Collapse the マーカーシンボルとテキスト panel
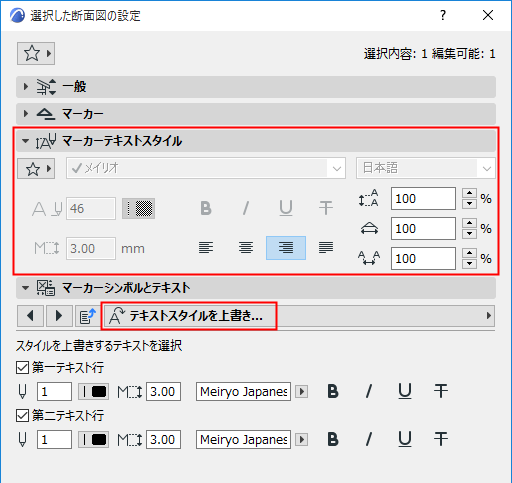Screen dimensions: 512x483 256,288
